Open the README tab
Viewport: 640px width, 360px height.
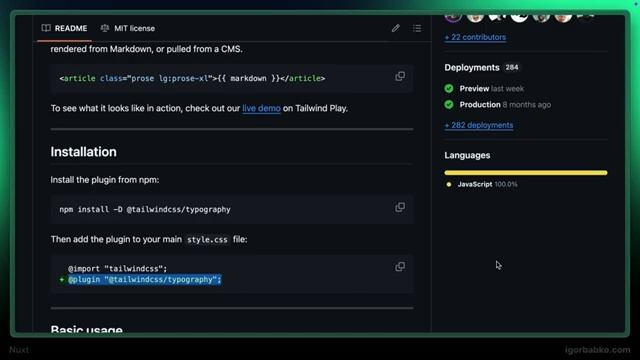tap(64, 28)
